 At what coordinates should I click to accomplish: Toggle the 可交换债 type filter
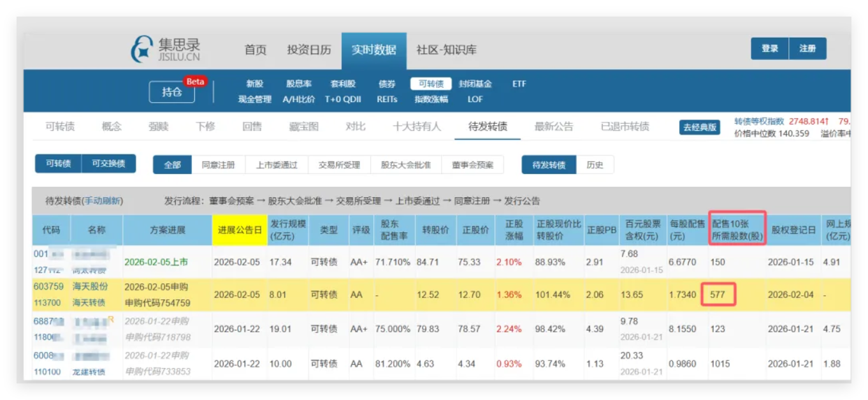click(x=108, y=164)
